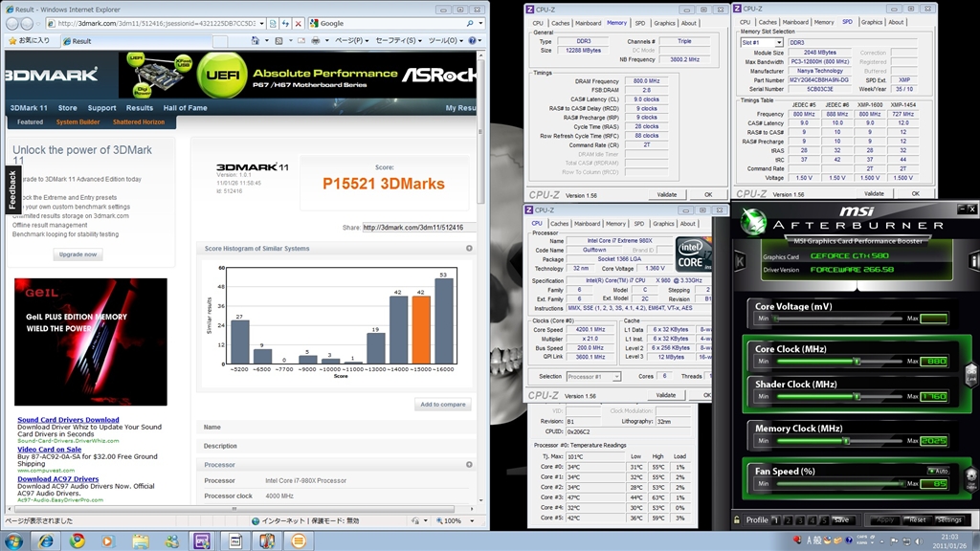
Task: Click the Afterburner Reset button
Action: point(917,519)
